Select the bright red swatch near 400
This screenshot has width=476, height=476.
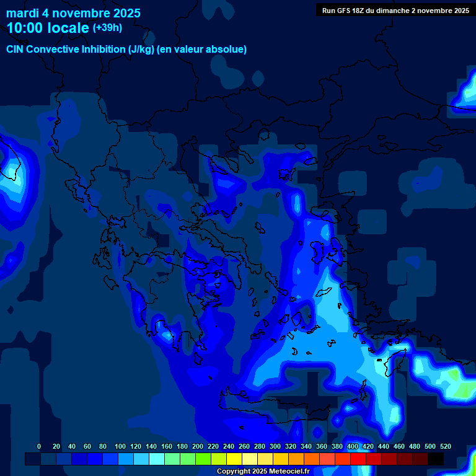click(358, 459)
